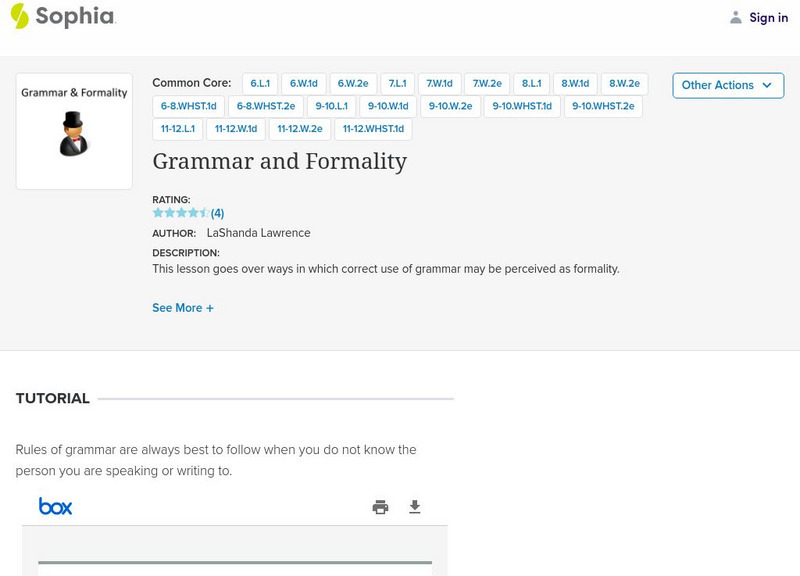Select the 6.L.1 Common Core tag
The image size is (800, 576).
tap(260, 84)
